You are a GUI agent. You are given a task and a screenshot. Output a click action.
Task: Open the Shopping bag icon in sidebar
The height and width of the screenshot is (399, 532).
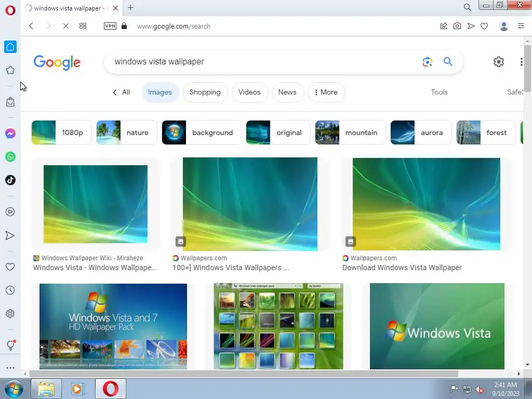(10, 102)
